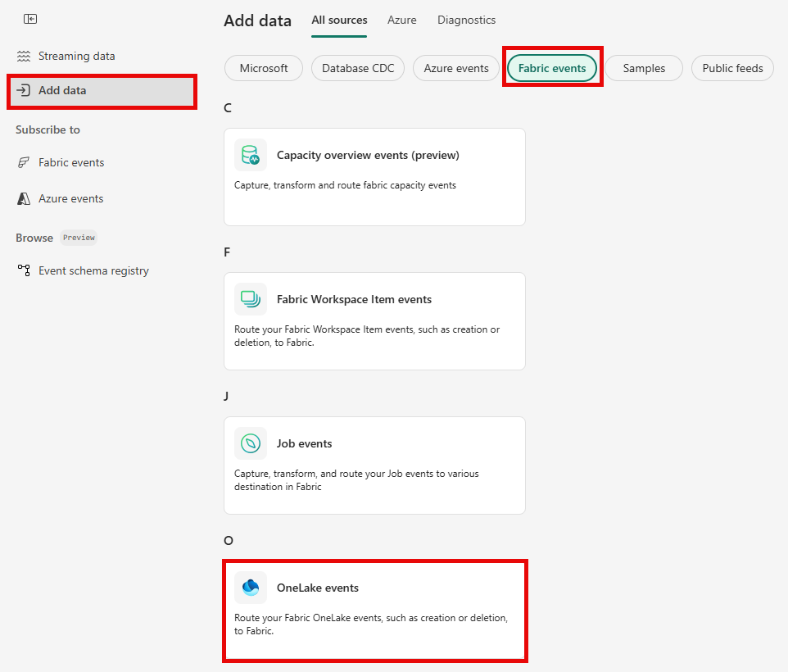
Task: Click the Azure events logo icon
Action: (x=24, y=198)
